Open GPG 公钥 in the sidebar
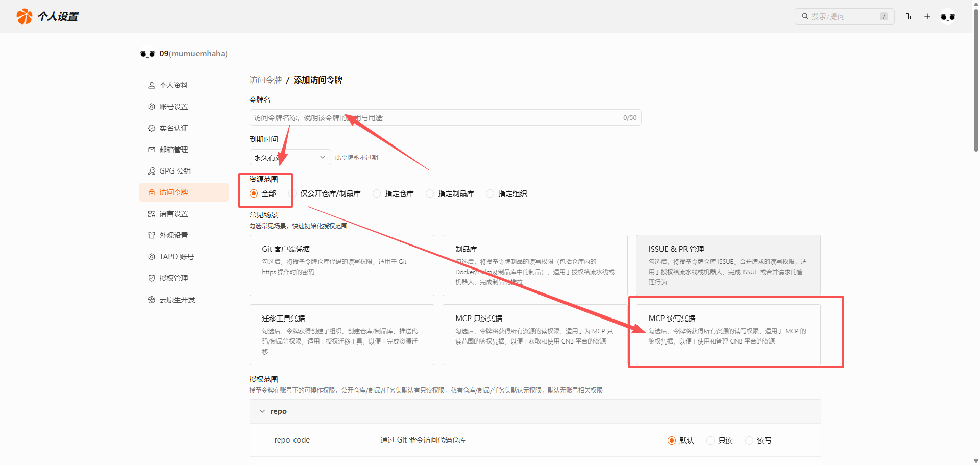 tap(175, 171)
